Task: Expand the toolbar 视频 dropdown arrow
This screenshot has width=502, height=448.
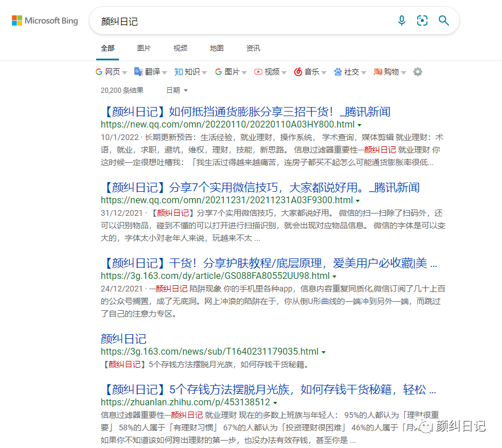Action: 283,73
